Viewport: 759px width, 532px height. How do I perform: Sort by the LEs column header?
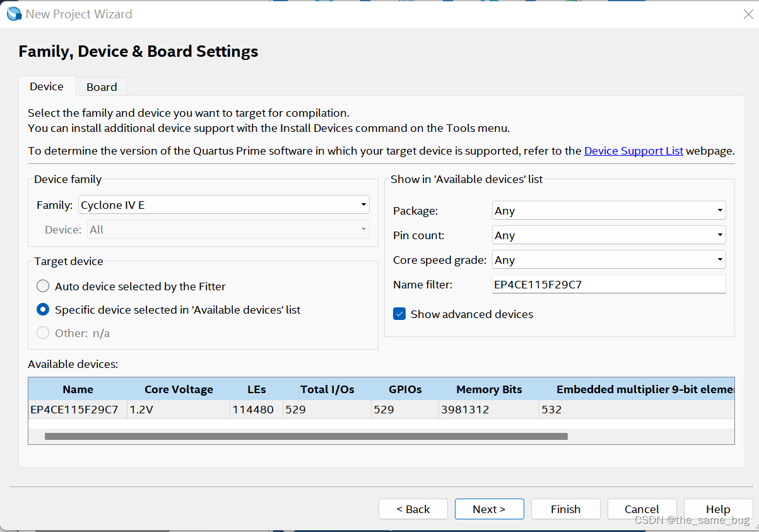(256, 389)
